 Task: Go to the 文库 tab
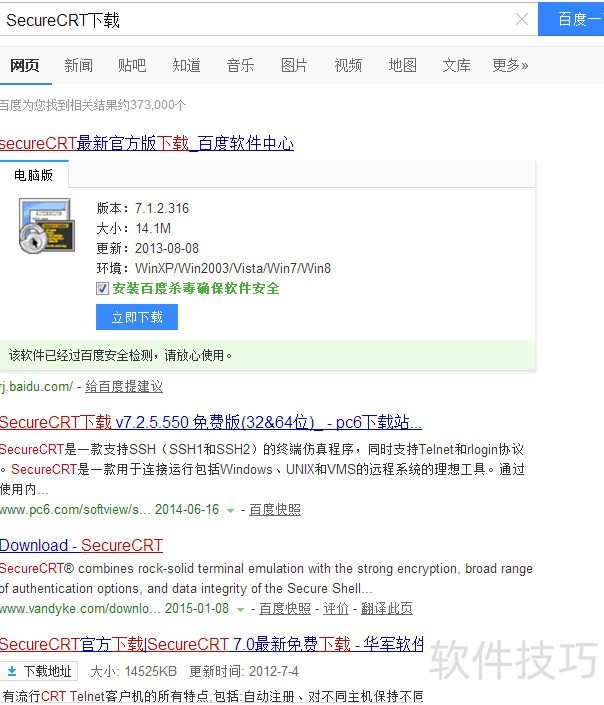tap(456, 65)
